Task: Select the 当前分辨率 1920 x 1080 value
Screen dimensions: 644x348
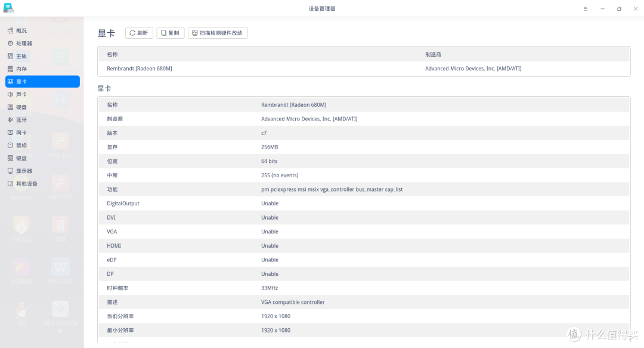Action: [275, 316]
